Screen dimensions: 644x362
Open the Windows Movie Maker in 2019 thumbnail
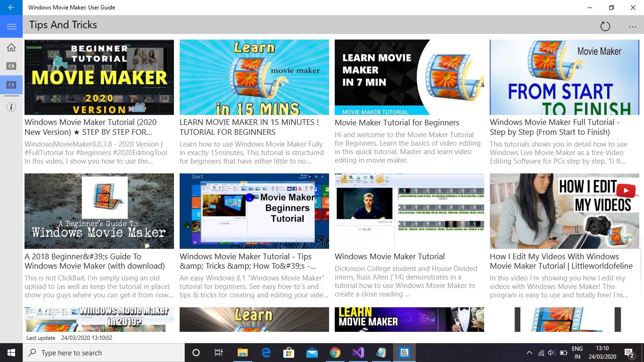(x=99, y=320)
